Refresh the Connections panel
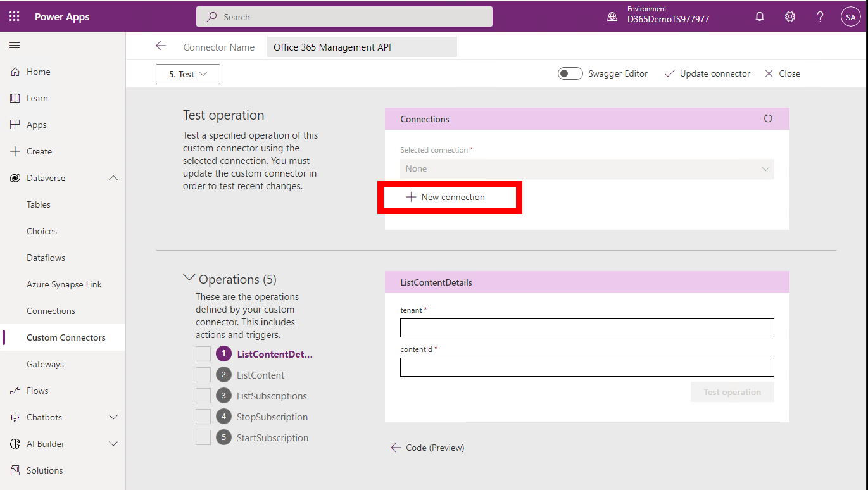Viewport: 868px width, 490px height. (x=768, y=118)
